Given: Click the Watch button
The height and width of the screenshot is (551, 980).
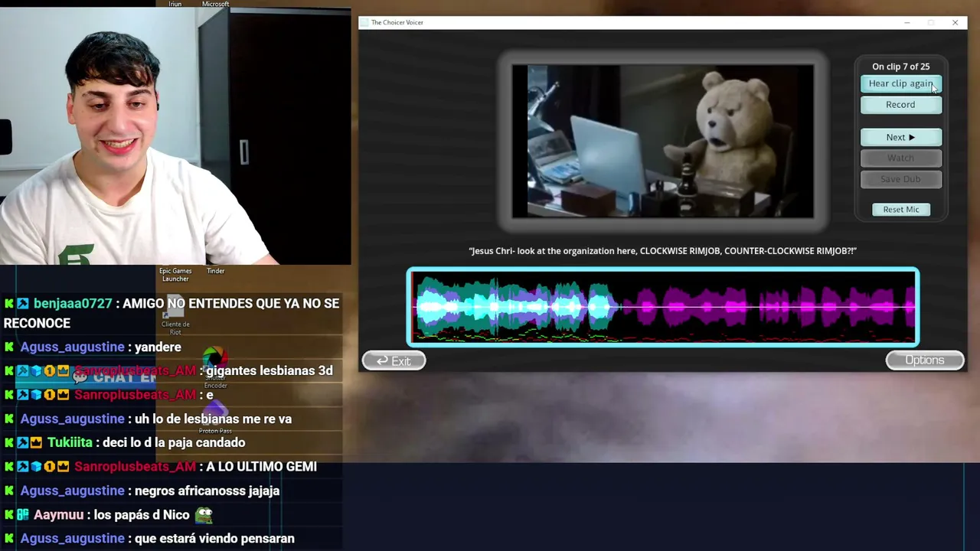Looking at the screenshot, I should (901, 158).
